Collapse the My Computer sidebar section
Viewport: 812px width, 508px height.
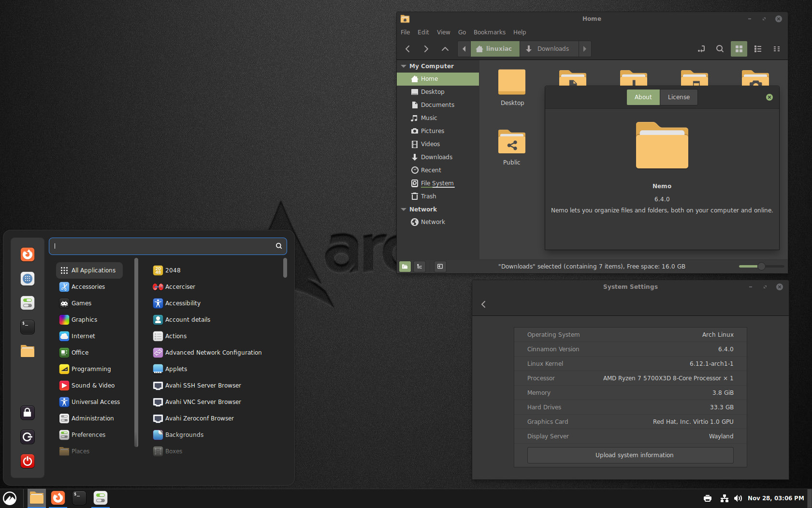click(x=404, y=66)
